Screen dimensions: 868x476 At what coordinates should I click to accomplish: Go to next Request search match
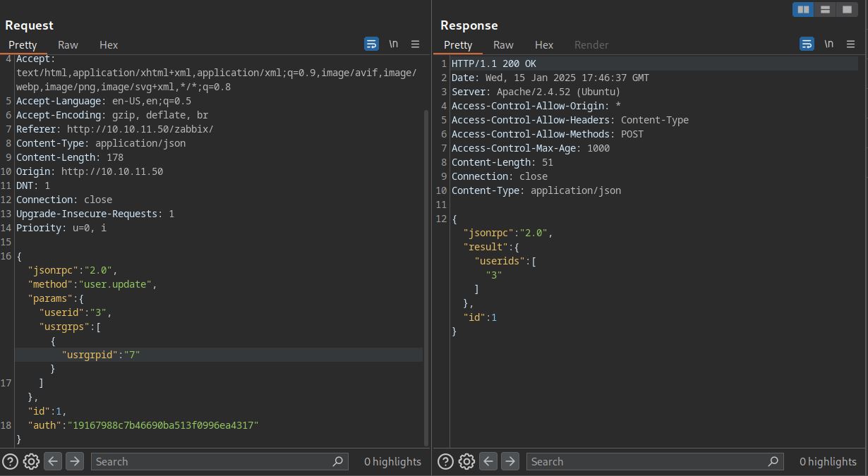click(75, 461)
